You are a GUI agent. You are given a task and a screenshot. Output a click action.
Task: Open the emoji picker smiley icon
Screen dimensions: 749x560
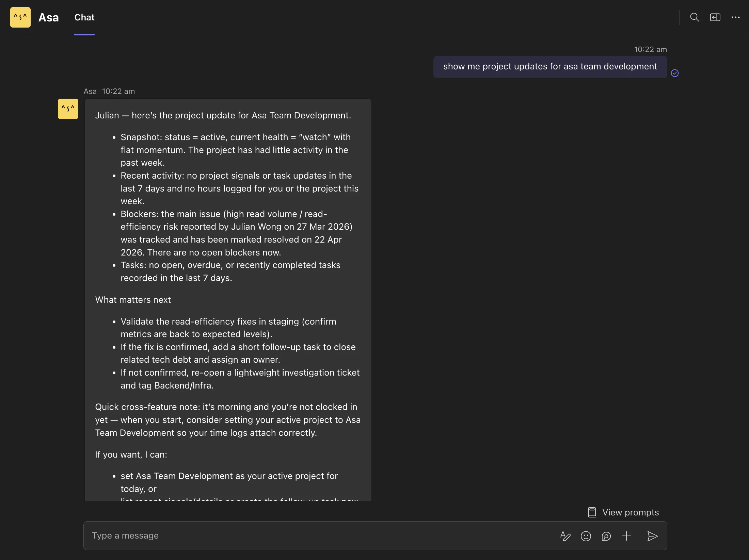[586, 536]
